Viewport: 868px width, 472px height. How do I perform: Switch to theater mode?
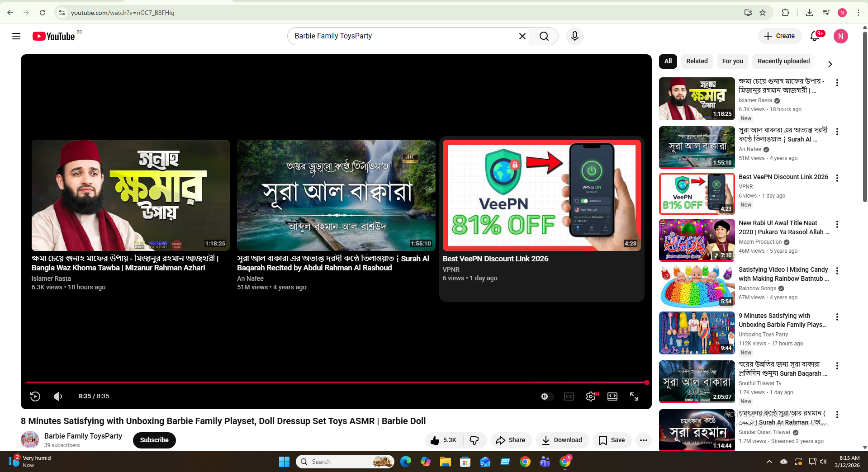click(x=612, y=396)
